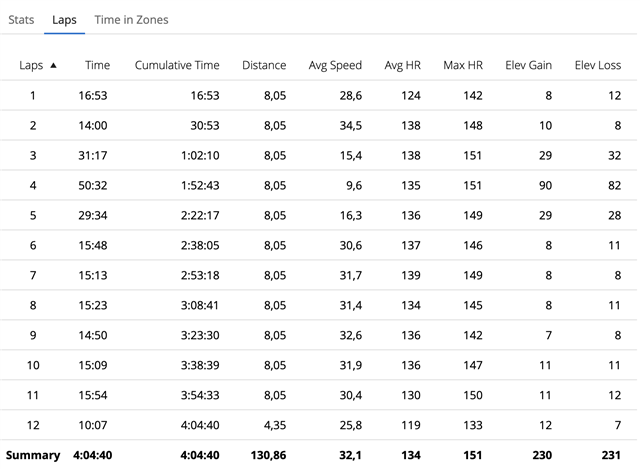Select lap 7 cumulative time 2:53:18
Screen dimensions: 640x469
pos(200,275)
